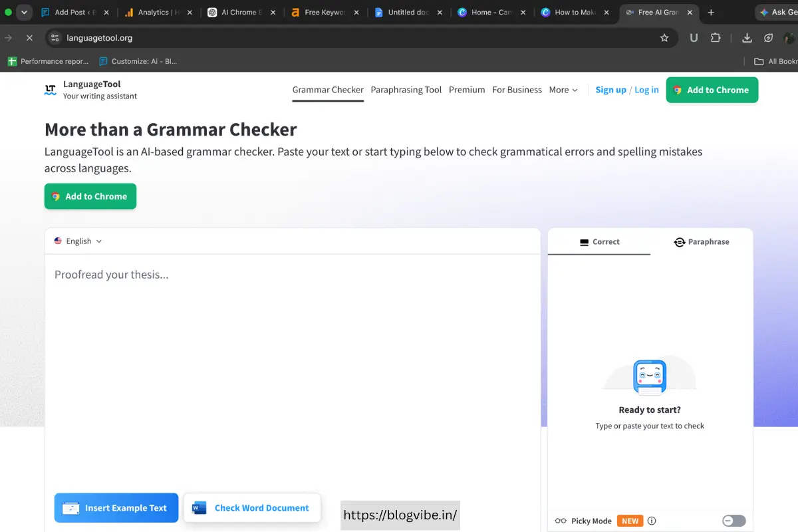
Task: Open the U extension icon
Action: pyautogui.click(x=694, y=38)
